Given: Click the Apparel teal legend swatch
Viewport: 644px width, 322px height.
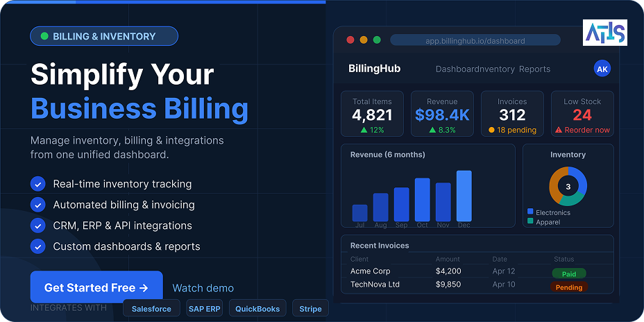Looking at the screenshot, I should coord(530,221).
